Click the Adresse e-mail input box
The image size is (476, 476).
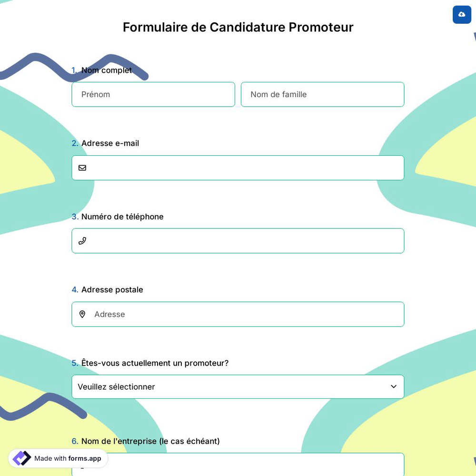pos(238,168)
